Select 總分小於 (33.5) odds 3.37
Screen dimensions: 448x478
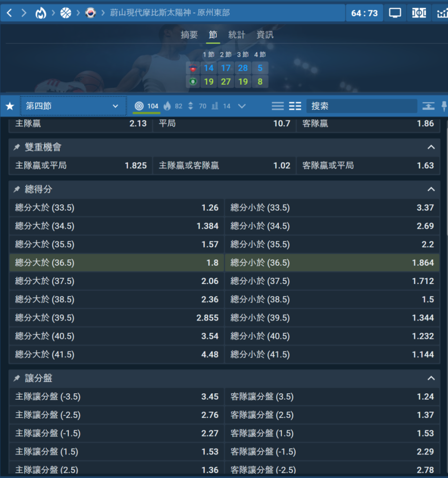pyautogui.click(x=332, y=208)
